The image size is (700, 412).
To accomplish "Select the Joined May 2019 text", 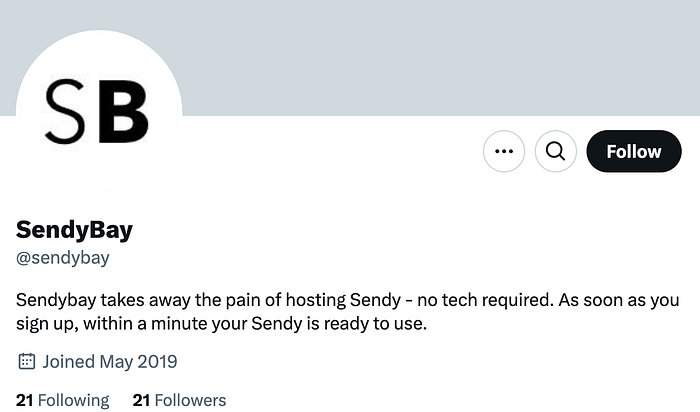I will tap(109, 362).
